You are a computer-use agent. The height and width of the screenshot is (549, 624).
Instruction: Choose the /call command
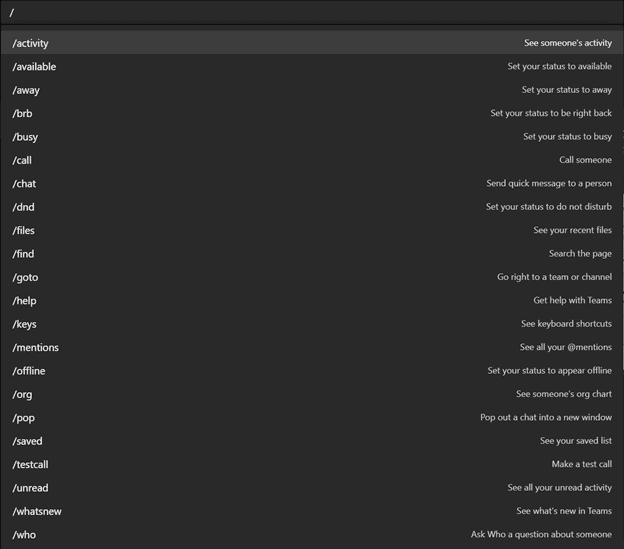coord(312,160)
